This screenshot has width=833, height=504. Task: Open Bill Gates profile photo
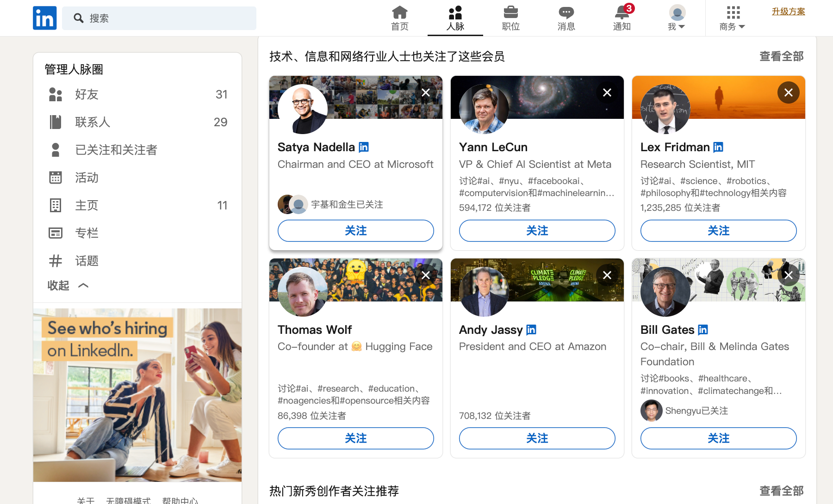(665, 292)
